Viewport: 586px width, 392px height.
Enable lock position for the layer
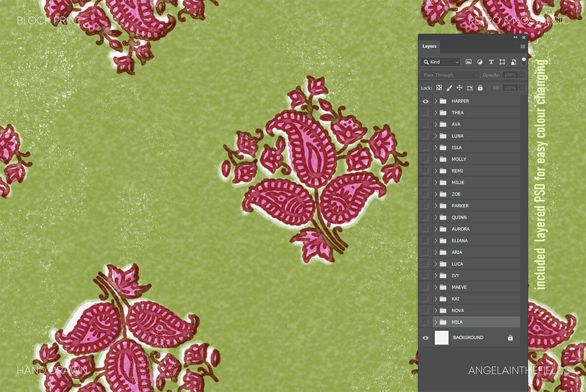point(459,88)
